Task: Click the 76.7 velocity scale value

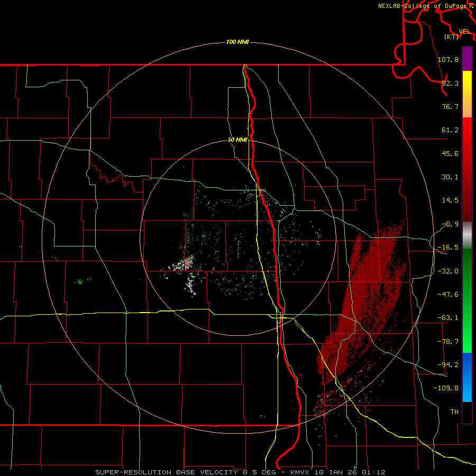Action: click(x=450, y=106)
